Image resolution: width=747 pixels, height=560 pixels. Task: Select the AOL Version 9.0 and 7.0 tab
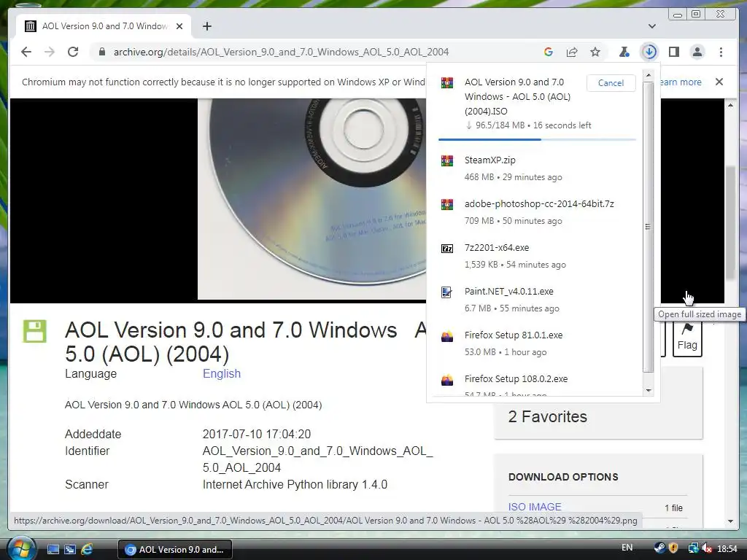click(104, 26)
